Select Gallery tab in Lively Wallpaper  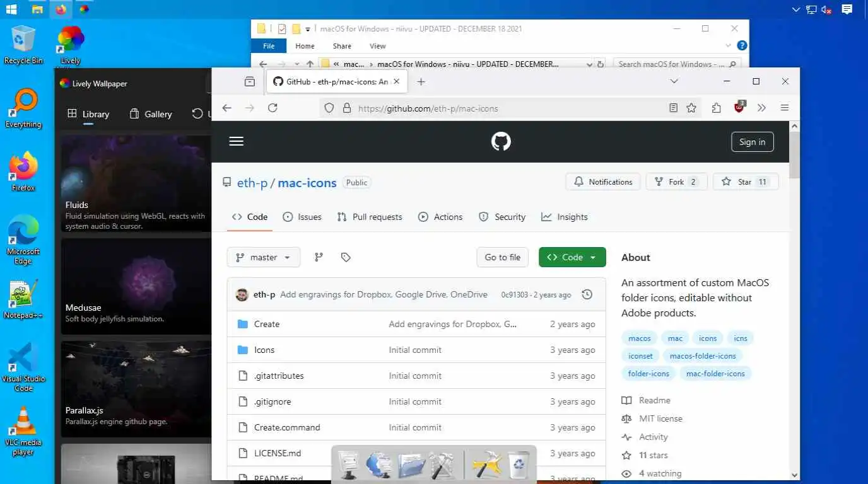pyautogui.click(x=151, y=114)
